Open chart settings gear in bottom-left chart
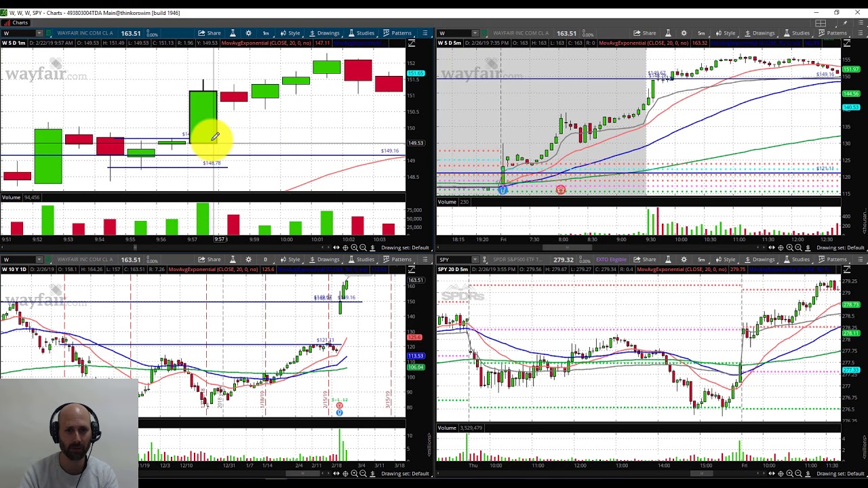868x488 pixels. pyautogui.click(x=248, y=260)
